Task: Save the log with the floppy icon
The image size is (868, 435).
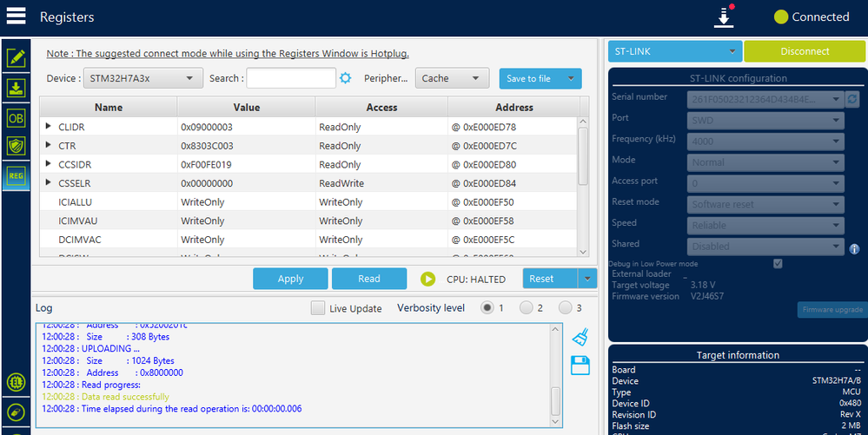Action: click(x=580, y=366)
